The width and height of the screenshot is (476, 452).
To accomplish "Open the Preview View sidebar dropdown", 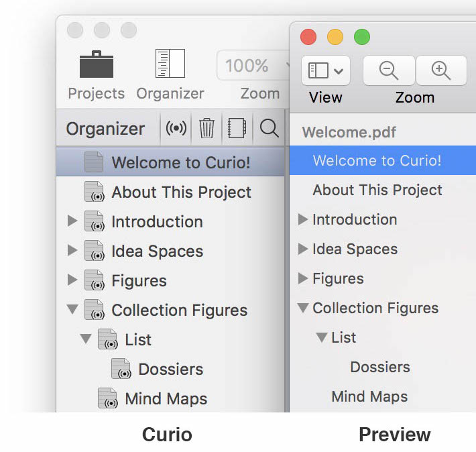I will pos(326,70).
